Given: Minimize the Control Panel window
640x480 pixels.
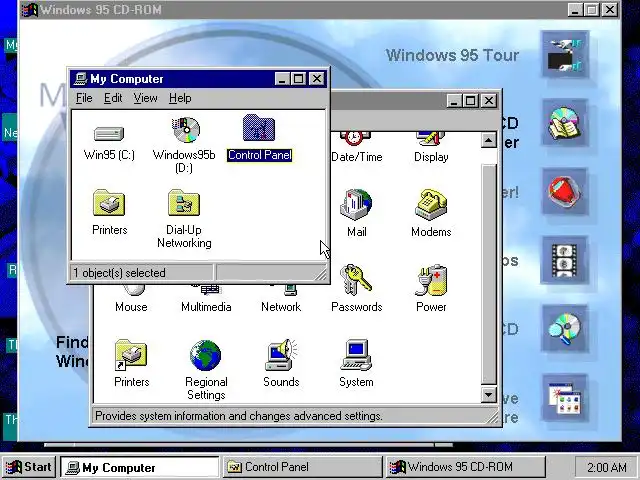Looking at the screenshot, I should (x=454, y=100).
